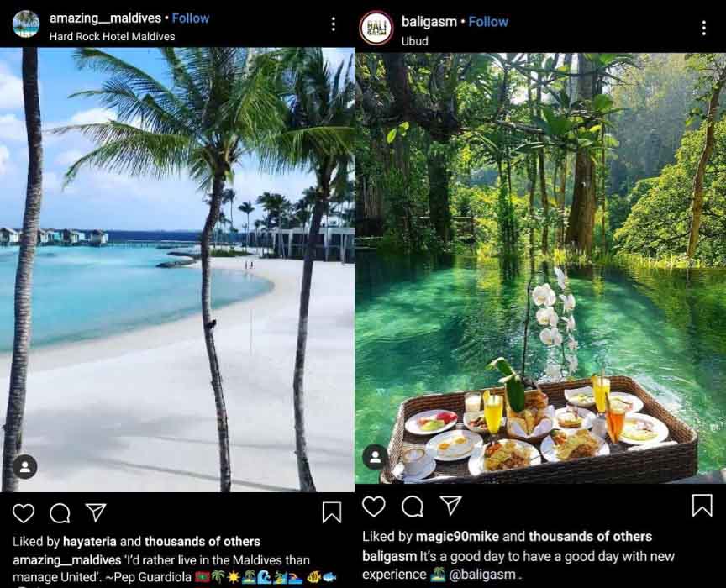726x588 pixels.
Task: Follow the amazing__maldives account
Action: point(190,18)
